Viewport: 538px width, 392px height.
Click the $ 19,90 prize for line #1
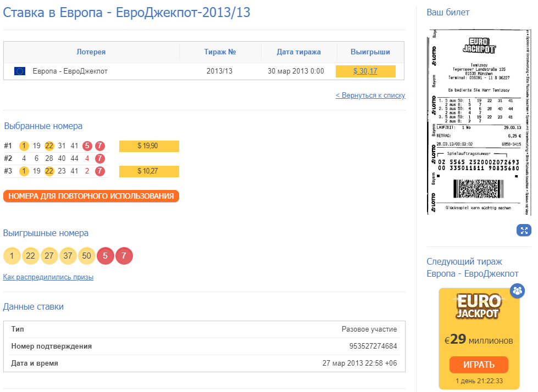tap(149, 146)
